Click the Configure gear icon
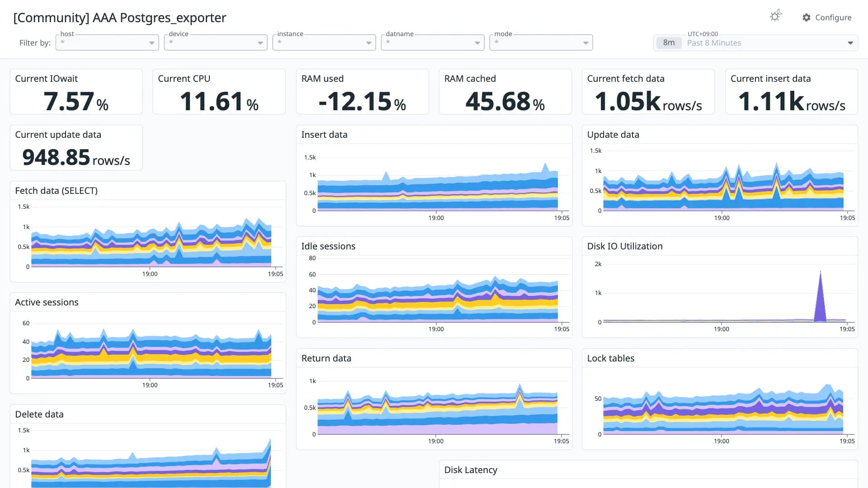This screenshot has height=488, width=868. pyautogui.click(x=807, y=17)
